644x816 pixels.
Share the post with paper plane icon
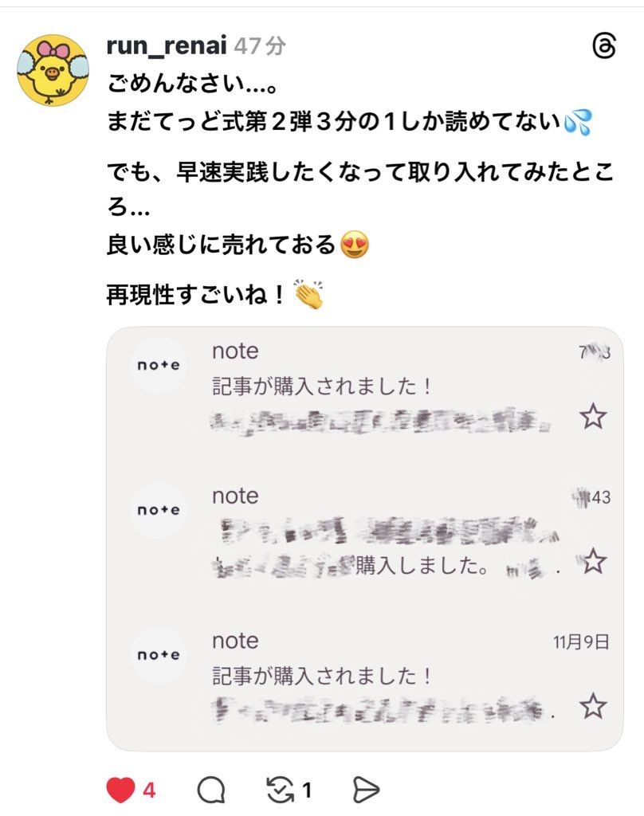point(365,790)
